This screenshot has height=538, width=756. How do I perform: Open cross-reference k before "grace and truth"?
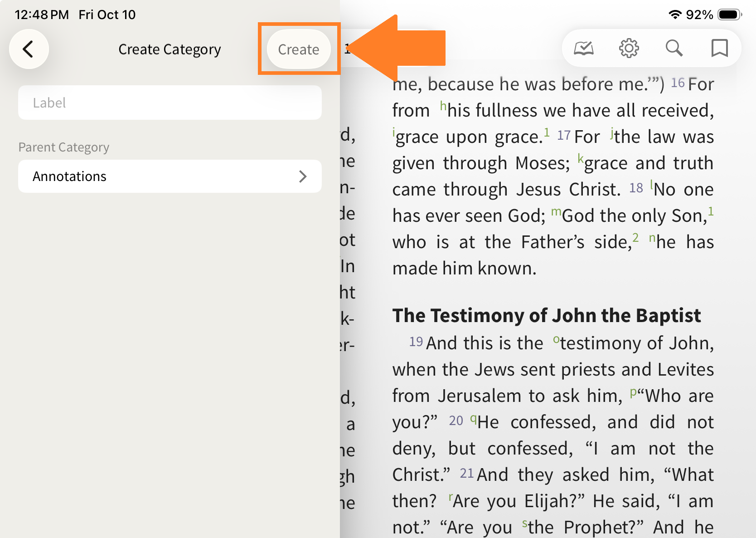[x=580, y=159]
